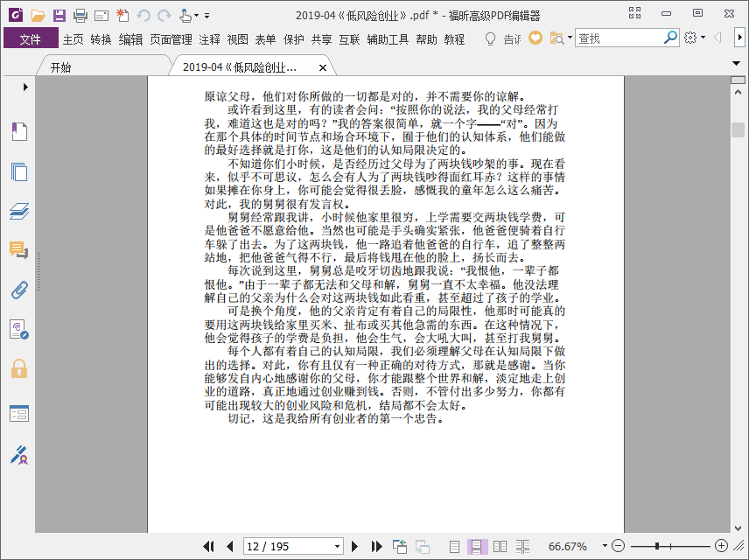Image resolution: width=749 pixels, height=560 pixels.
Task: Click the orange heart favorites icon
Action: click(x=535, y=38)
